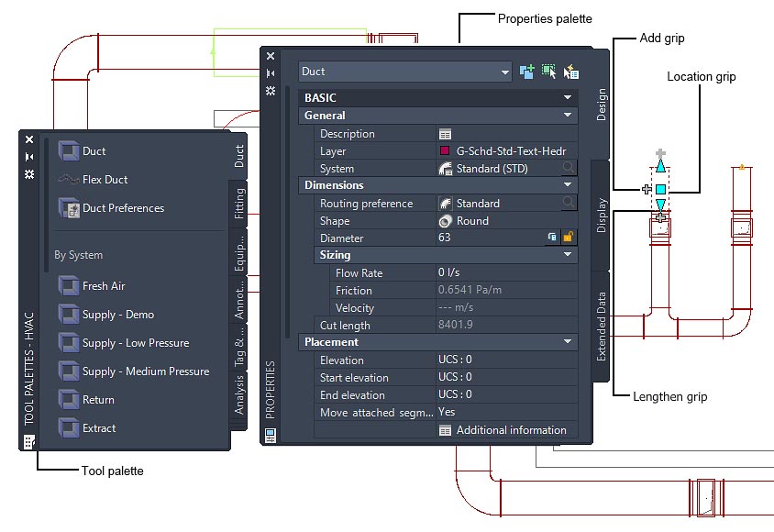Screen dimensions: 774x532
Task: Open the Duct Preferences tool
Action: (123, 208)
